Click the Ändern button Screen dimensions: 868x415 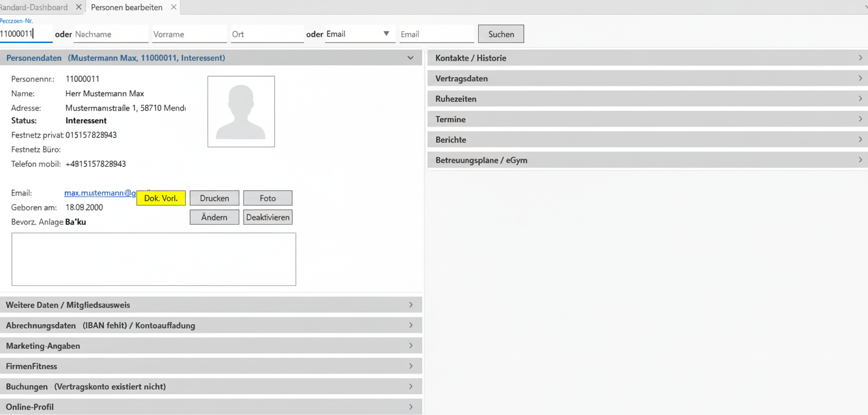coord(214,218)
